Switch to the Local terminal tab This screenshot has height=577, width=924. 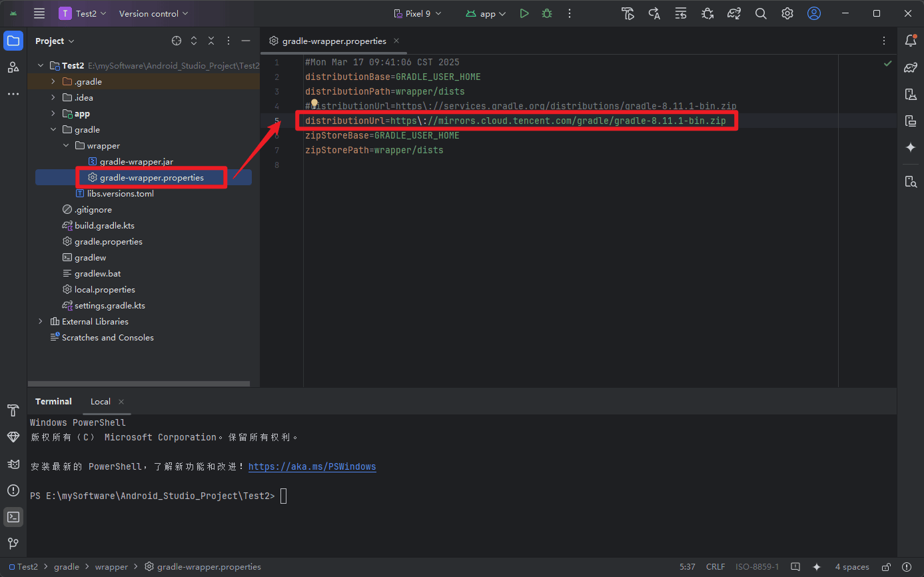(101, 402)
